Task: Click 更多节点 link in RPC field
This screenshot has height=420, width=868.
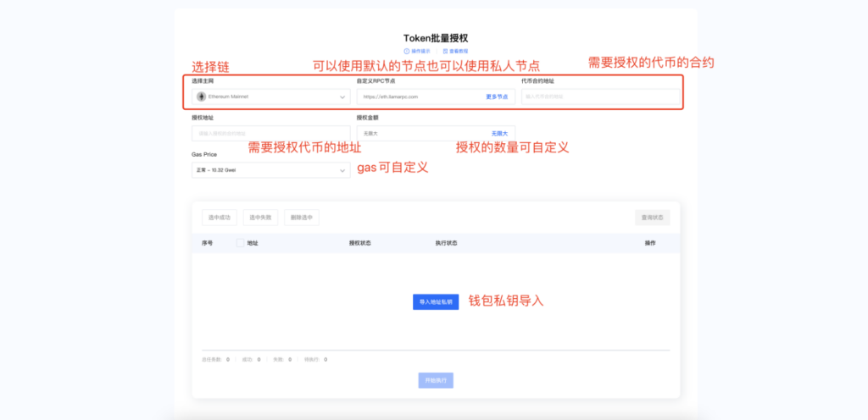Action: click(x=497, y=97)
